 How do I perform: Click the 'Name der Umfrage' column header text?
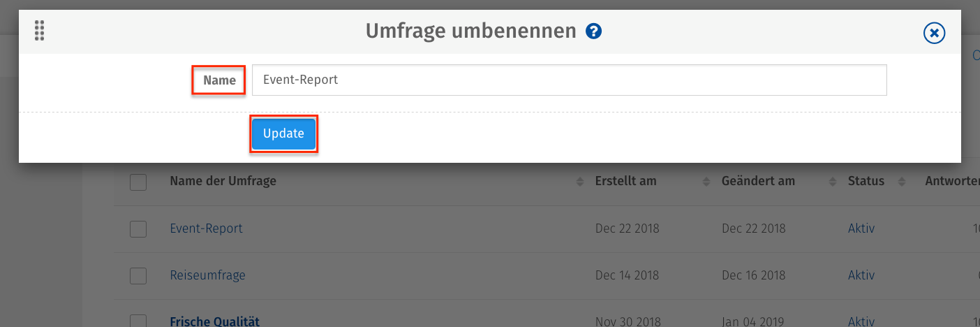[223, 181]
